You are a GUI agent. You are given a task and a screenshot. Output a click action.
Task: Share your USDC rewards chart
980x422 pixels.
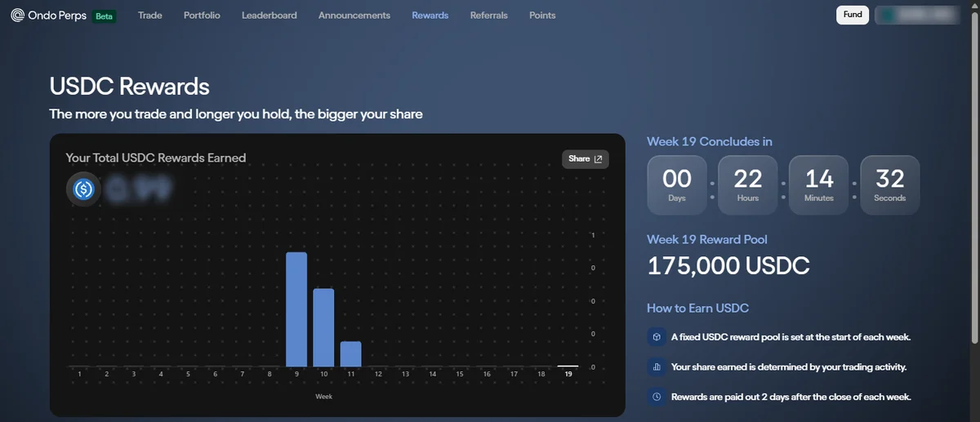click(x=586, y=159)
